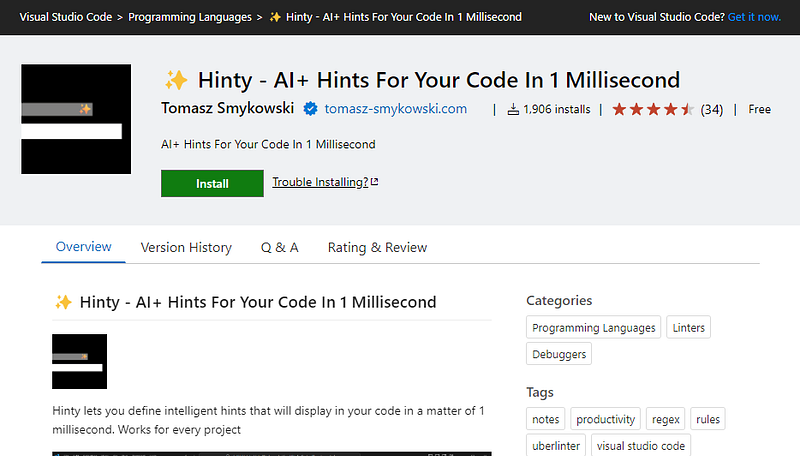Click the uberlinter tag
This screenshot has height=456, width=800.
556,446
